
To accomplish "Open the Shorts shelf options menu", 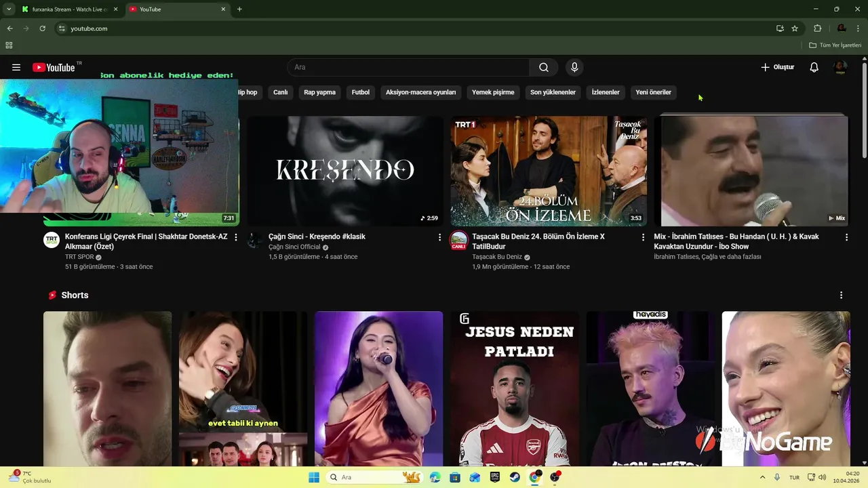I will click(841, 296).
